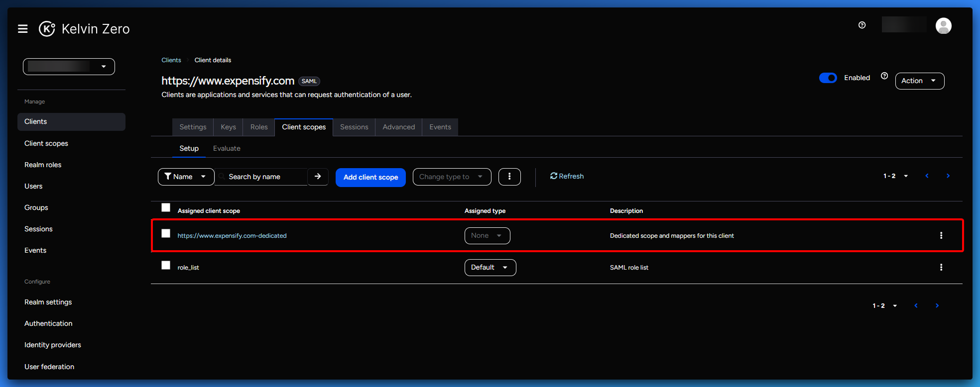Click the Add client scope button
The width and height of the screenshot is (980, 387).
point(370,177)
